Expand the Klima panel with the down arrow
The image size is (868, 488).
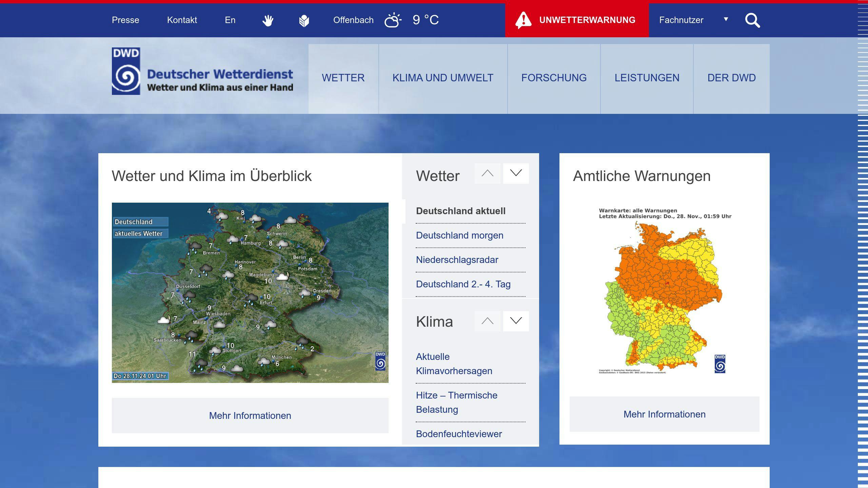pos(516,321)
